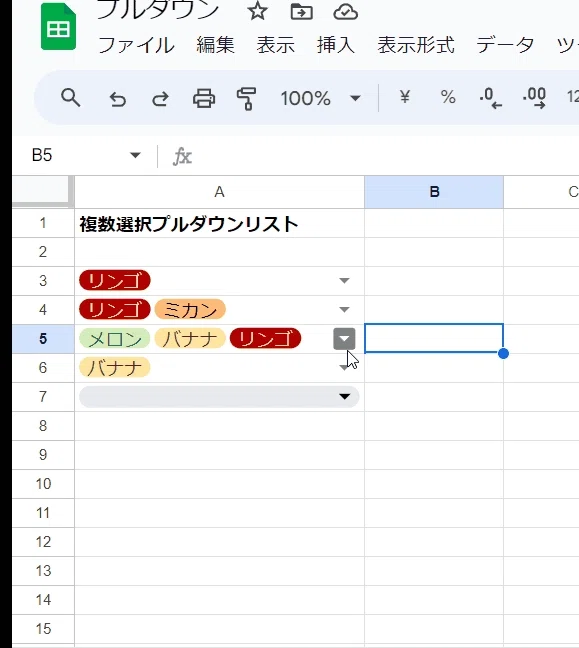Open the name box dropdown arrow
Image resolution: width=579 pixels, height=648 pixels.
pyautogui.click(x=135, y=156)
